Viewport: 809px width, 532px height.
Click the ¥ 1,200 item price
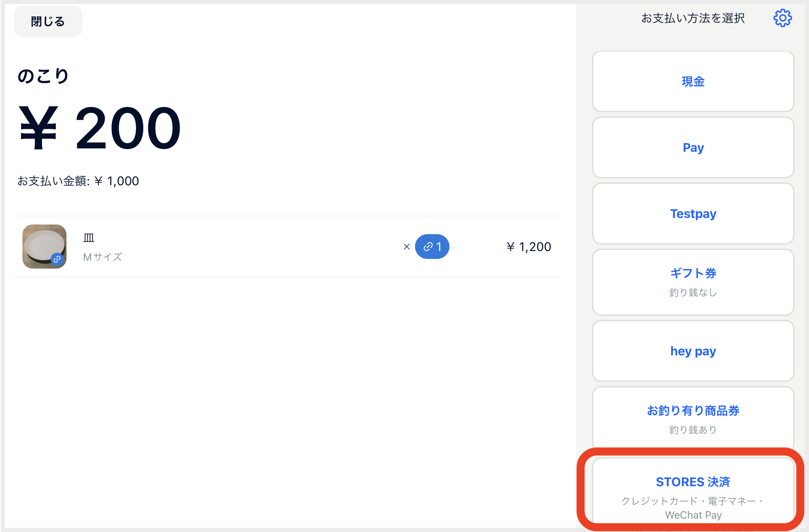529,247
